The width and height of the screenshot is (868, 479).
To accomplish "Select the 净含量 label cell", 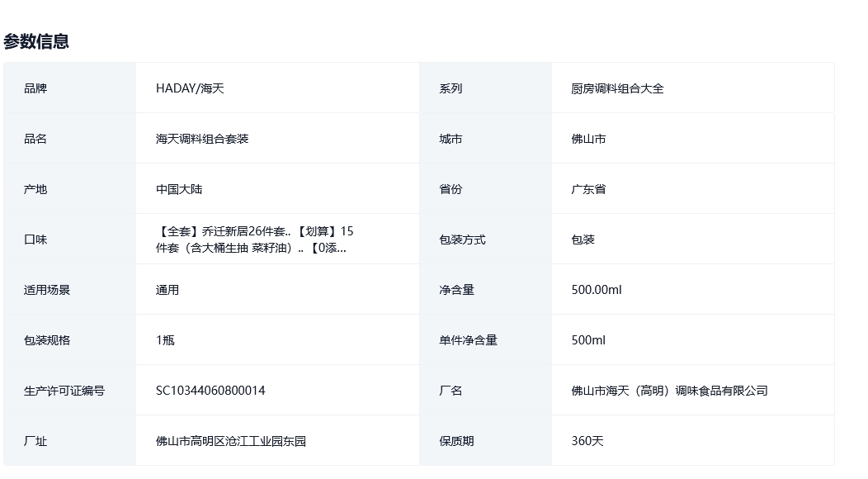I will (485, 290).
